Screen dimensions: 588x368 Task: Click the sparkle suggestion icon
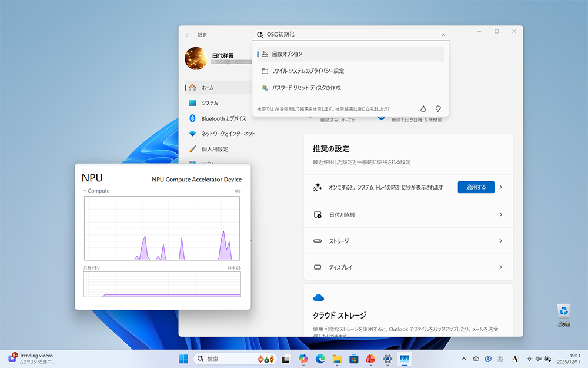[318, 187]
